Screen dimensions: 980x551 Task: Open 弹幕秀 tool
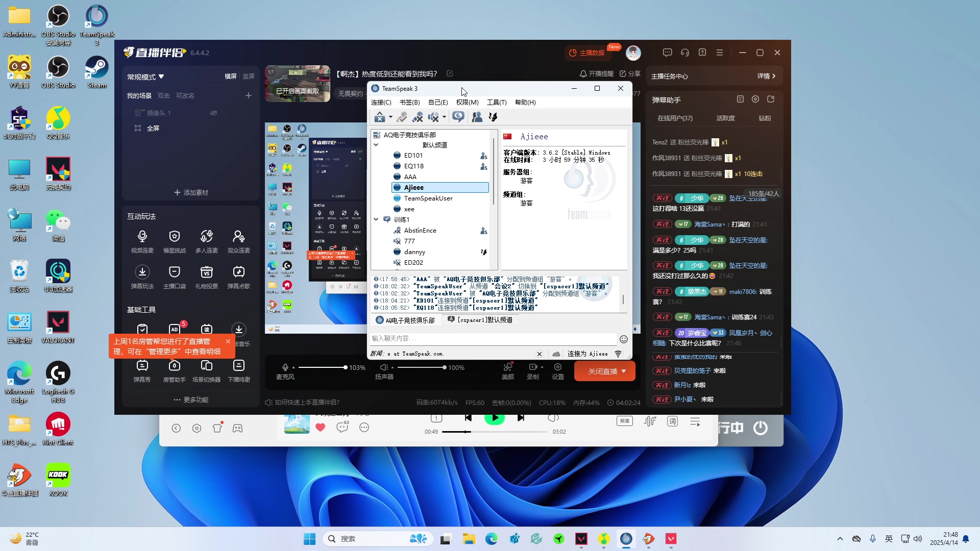[142, 371]
